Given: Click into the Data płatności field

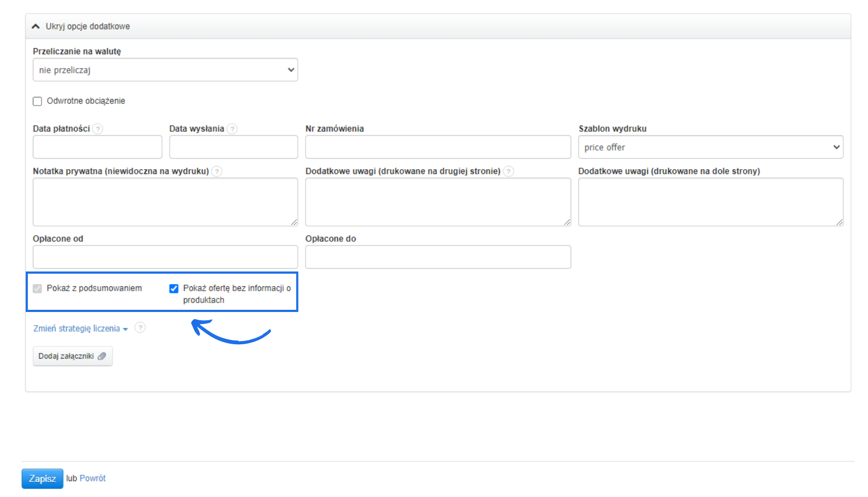Looking at the screenshot, I should (97, 147).
